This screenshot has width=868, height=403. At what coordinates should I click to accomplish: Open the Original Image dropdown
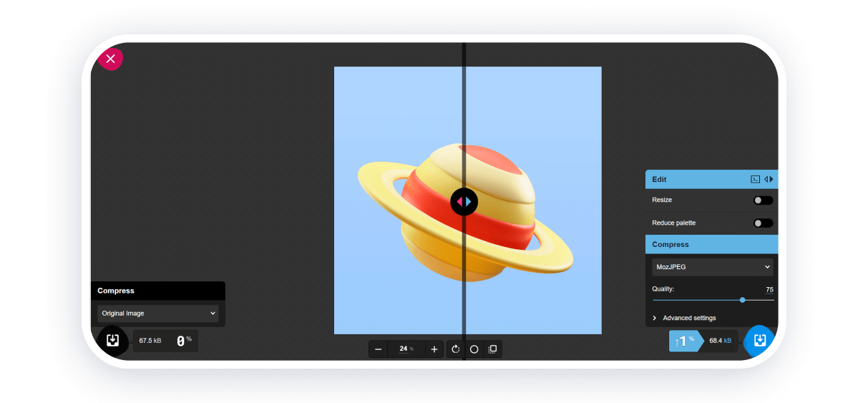158,314
